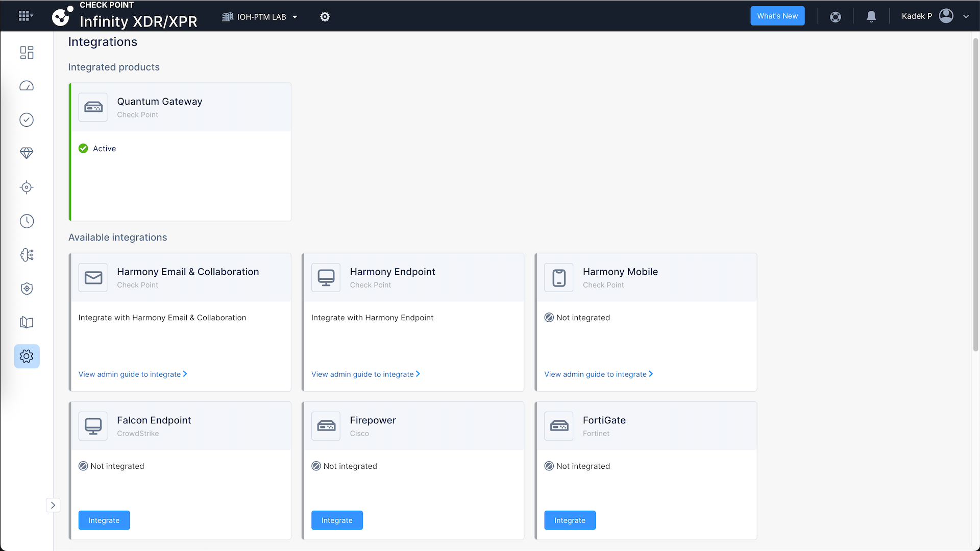Select the settings gear sidebar item
The width and height of the screenshot is (980, 551).
27,356
